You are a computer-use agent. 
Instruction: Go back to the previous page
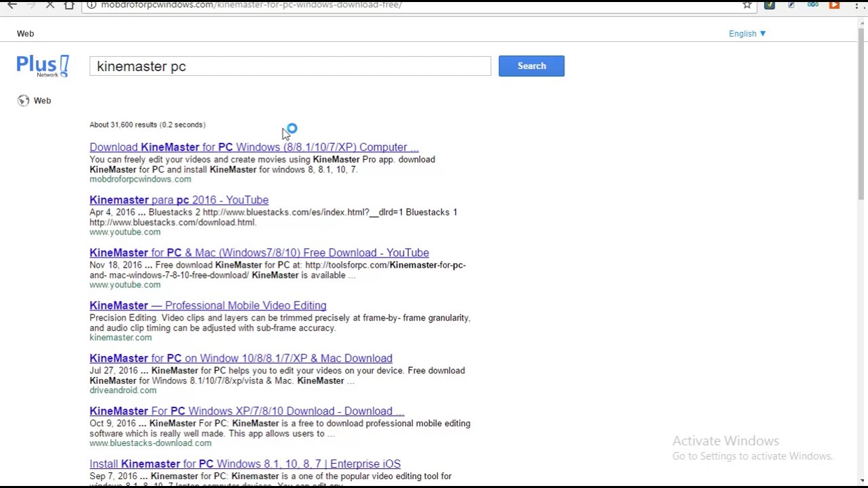[12, 5]
